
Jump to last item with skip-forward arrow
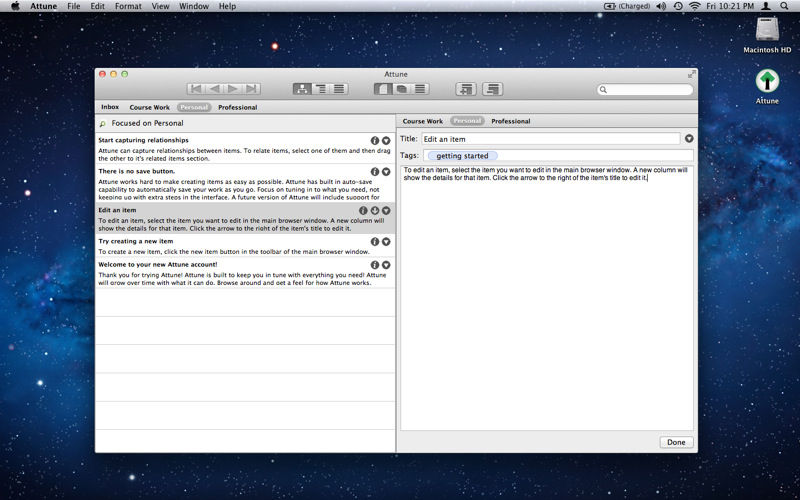point(251,89)
